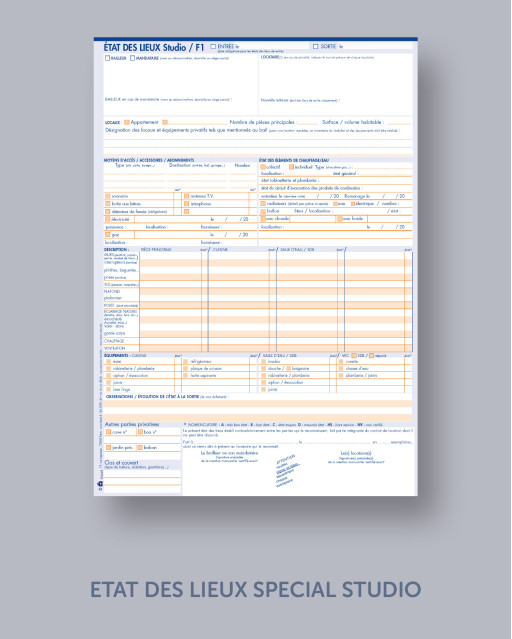Click Le bailleur ou son mandataire signature label

pos(230,453)
